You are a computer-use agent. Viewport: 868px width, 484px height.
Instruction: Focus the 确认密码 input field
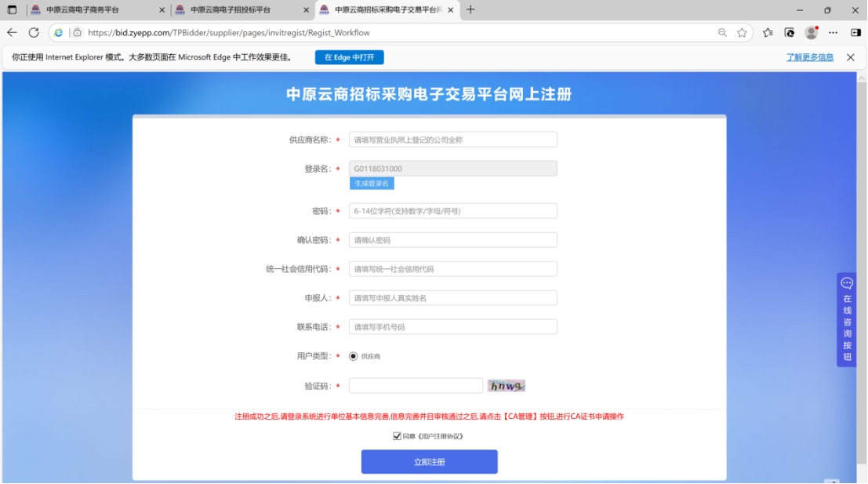tap(453, 240)
